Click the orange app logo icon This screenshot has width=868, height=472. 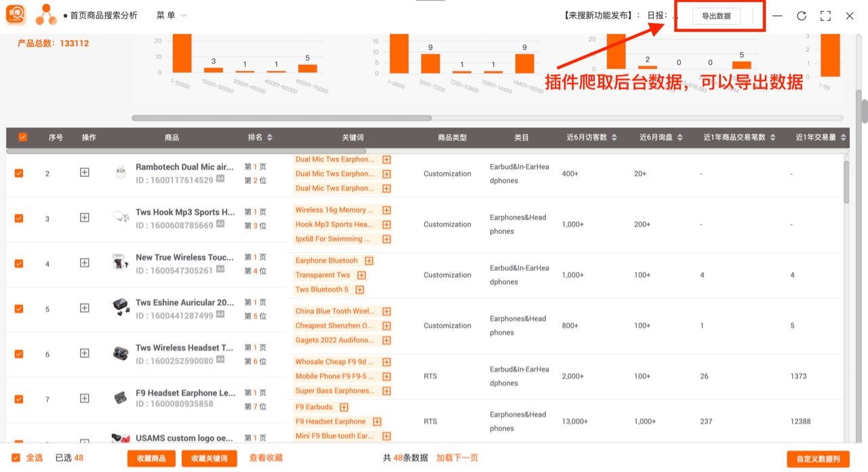(x=16, y=15)
